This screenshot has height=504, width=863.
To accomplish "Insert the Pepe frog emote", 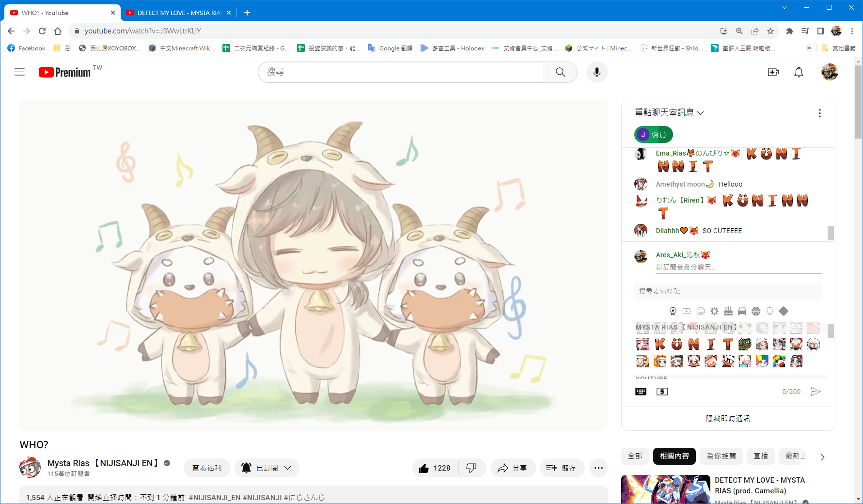I will (x=745, y=344).
